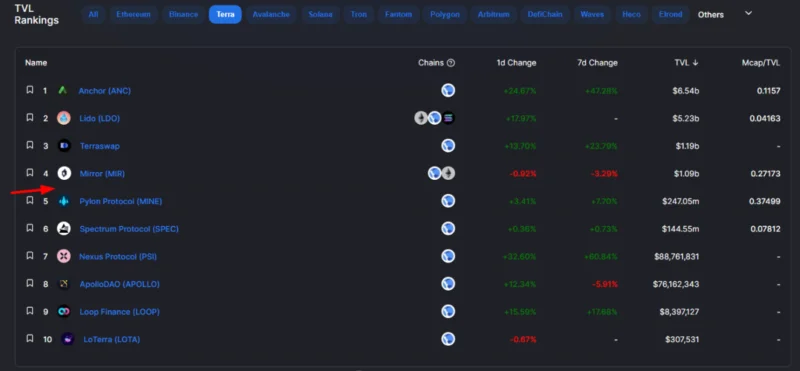This screenshot has height=371, width=800.
Task: Sort by the TVL column arrow
Action: pos(695,63)
